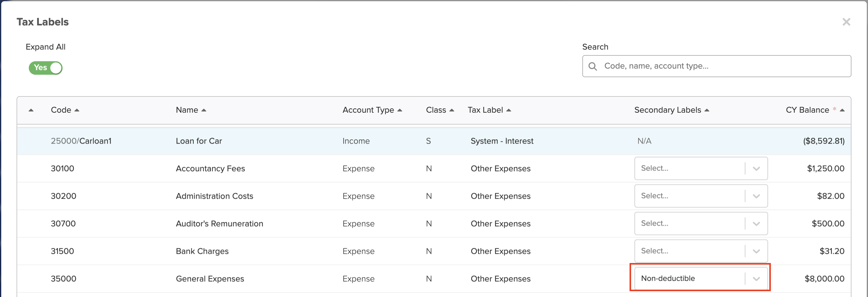Click the $82.00 balance value
868x297 pixels.
(831, 196)
